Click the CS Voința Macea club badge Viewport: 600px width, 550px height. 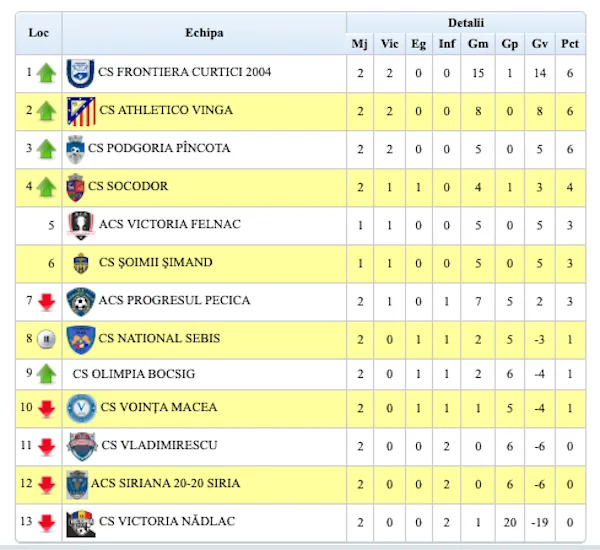[81, 408]
